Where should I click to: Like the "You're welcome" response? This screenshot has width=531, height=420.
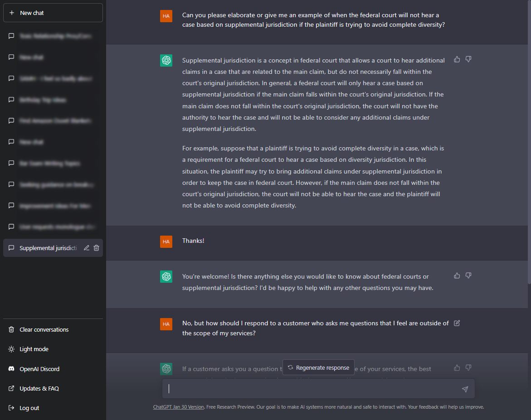click(x=457, y=275)
